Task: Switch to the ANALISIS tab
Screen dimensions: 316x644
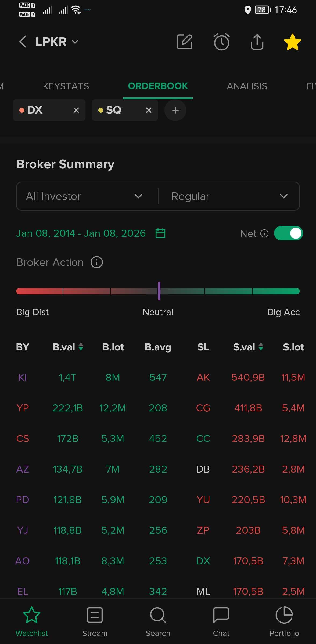Action: coord(247,86)
